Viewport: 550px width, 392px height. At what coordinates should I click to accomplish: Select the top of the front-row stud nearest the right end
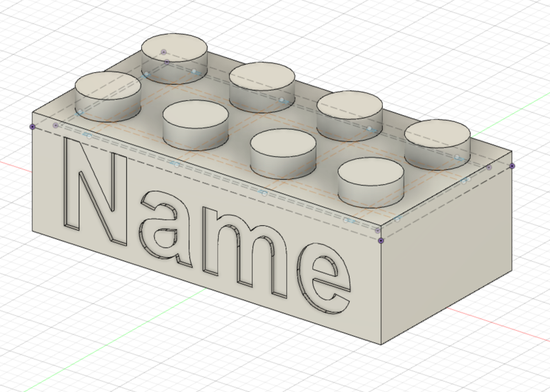pos(371,172)
